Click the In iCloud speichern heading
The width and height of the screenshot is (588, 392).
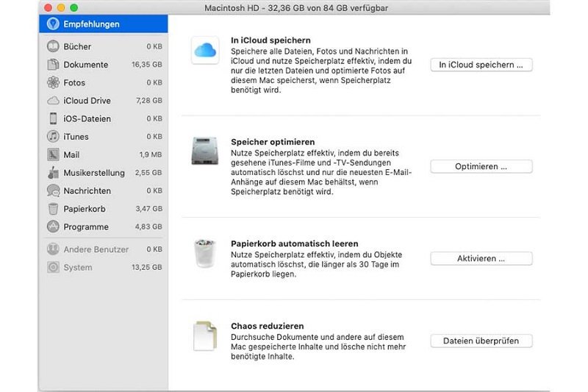270,40
